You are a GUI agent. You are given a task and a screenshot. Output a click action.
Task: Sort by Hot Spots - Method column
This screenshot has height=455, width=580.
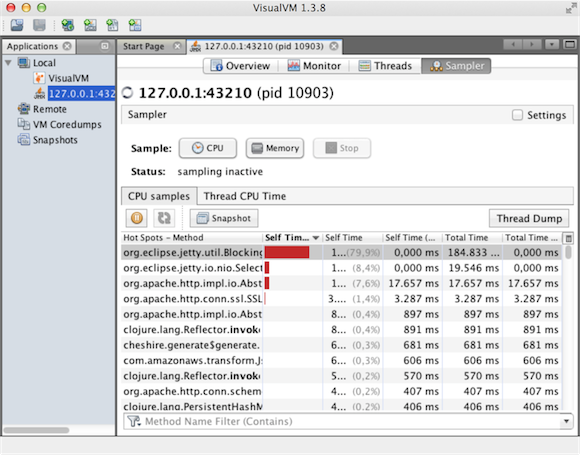tap(192, 237)
